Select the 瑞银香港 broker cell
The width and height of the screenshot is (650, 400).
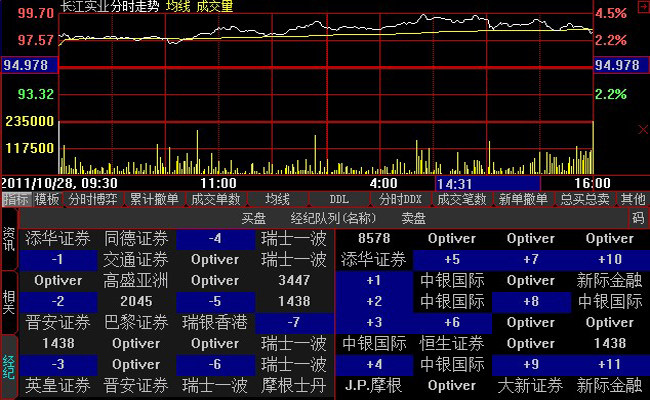tap(215, 322)
